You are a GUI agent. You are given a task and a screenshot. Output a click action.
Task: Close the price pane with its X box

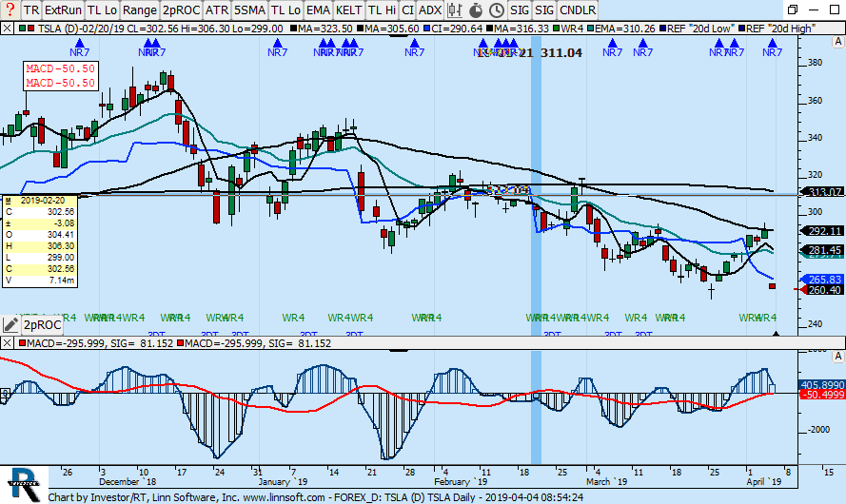pos(7,29)
